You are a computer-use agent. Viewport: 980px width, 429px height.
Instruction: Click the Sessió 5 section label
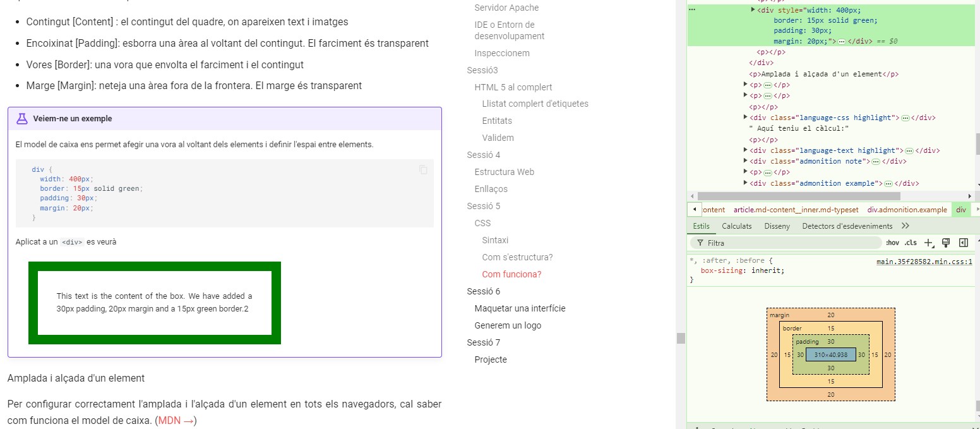(484, 206)
